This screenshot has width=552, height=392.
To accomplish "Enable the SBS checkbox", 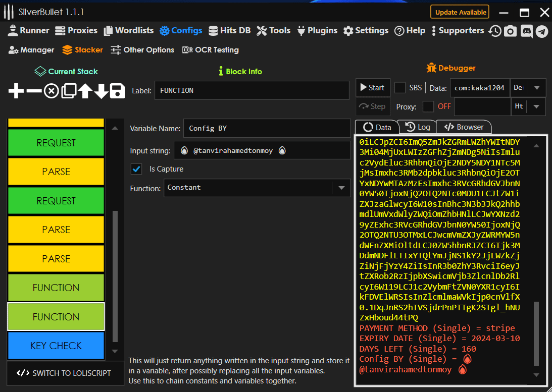I will (400, 88).
